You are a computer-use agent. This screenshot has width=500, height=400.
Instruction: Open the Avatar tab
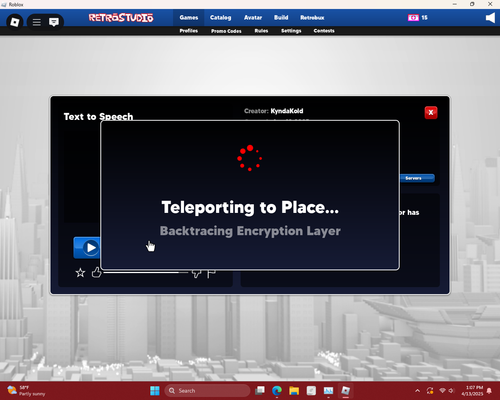[x=253, y=18]
